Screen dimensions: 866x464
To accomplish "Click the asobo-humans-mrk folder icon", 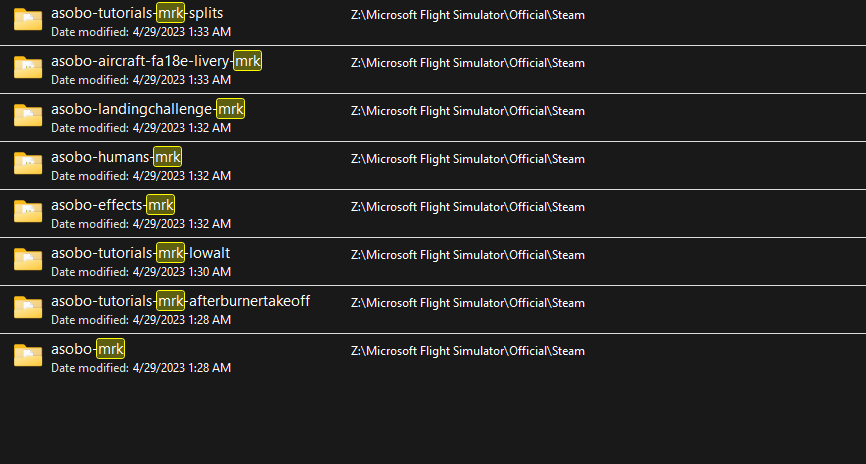I will coord(27,164).
